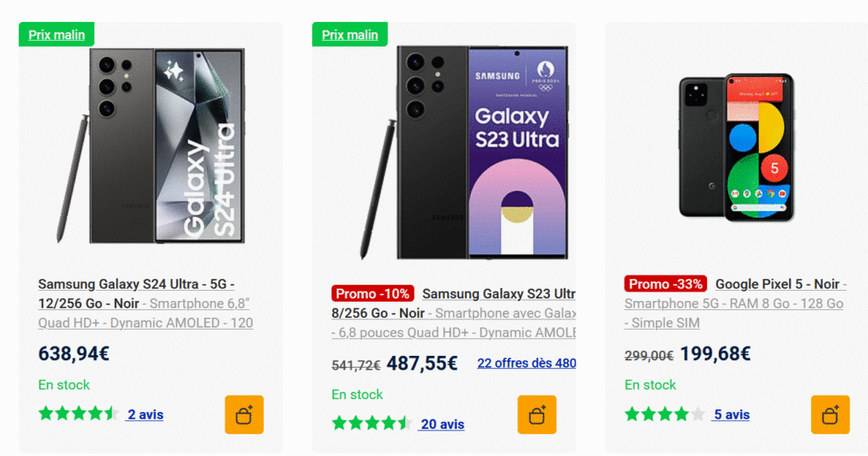
Task: Click Prix malin badge on S23 Ultra
Action: (x=349, y=35)
